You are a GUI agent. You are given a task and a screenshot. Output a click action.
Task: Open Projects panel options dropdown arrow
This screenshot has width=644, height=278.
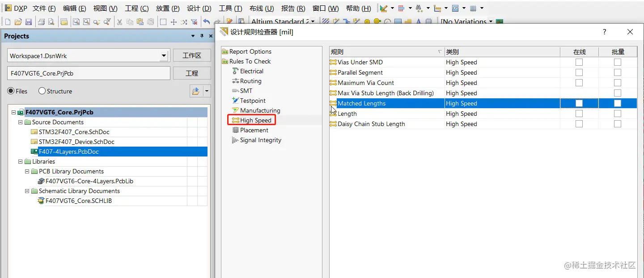coord(193,36)
